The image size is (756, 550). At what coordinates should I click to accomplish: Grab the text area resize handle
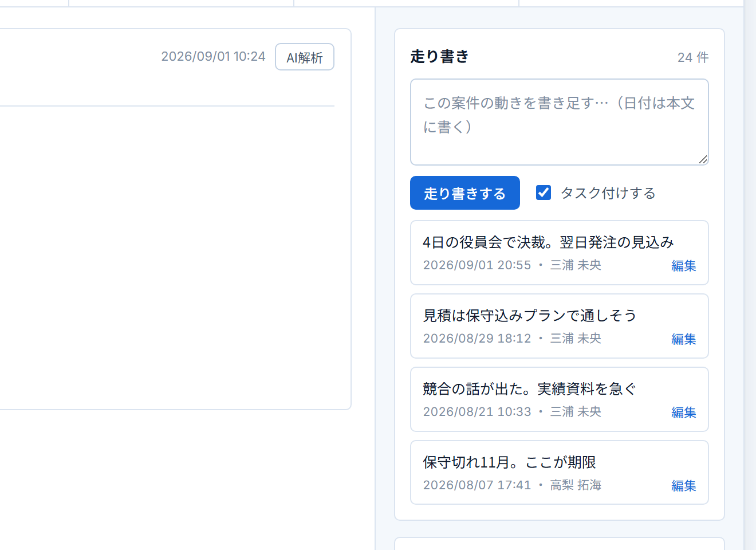click(x=703, y=160)
